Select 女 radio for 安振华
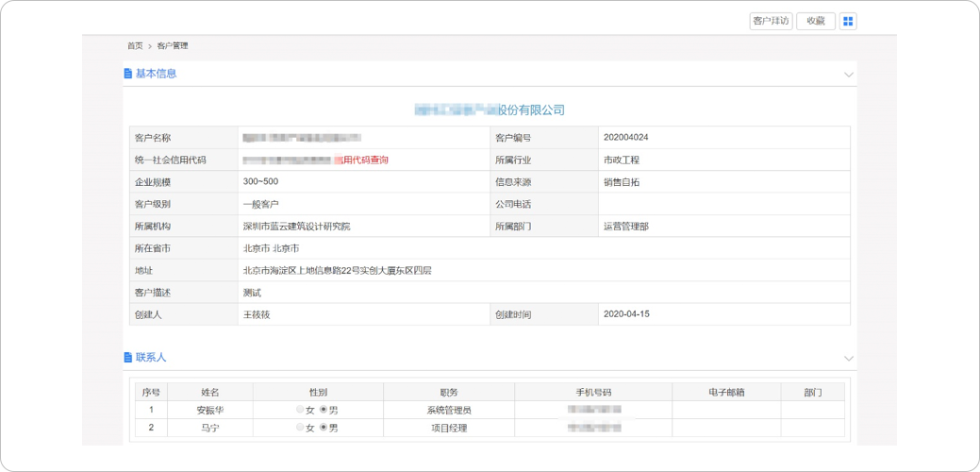Image resolution: width=980 pixels, height=472 pixels. tap(300, 410)
